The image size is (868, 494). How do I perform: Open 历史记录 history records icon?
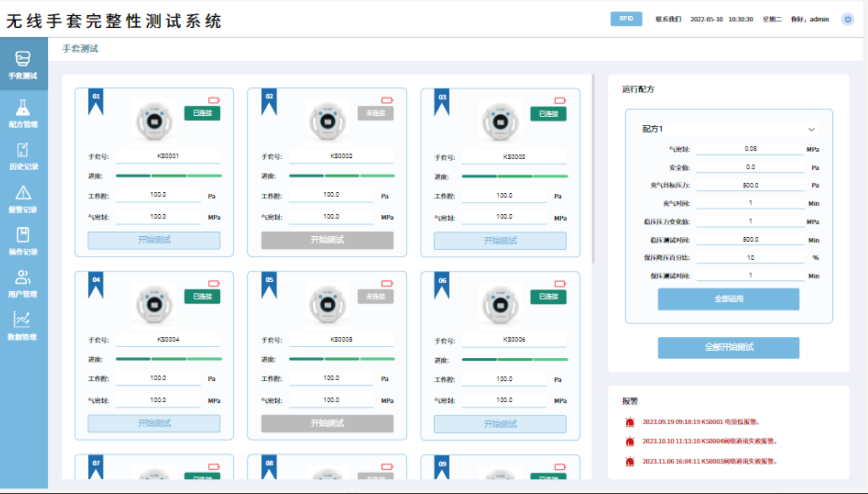(23, 150)
